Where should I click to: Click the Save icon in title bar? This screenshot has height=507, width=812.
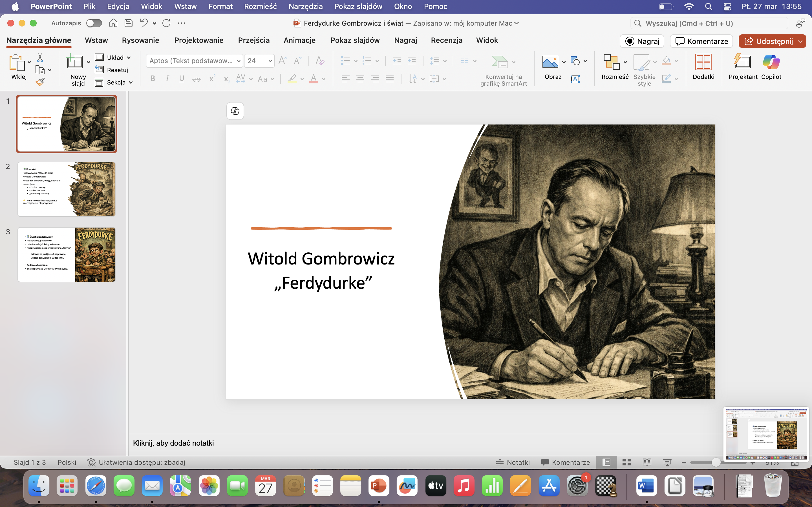[x=129, y=23]
